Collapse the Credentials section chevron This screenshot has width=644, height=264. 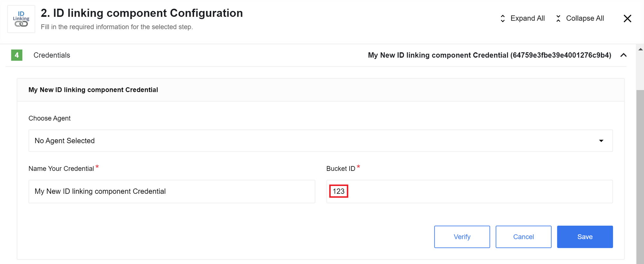point(623,55)
